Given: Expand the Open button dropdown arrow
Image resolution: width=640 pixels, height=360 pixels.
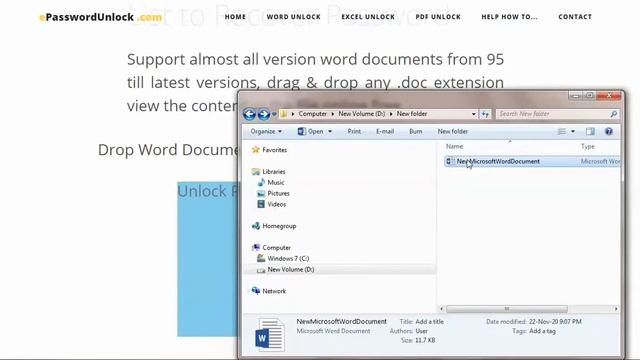Looking at the screenshot, I should pyautogui.click(x=330, y=131).
